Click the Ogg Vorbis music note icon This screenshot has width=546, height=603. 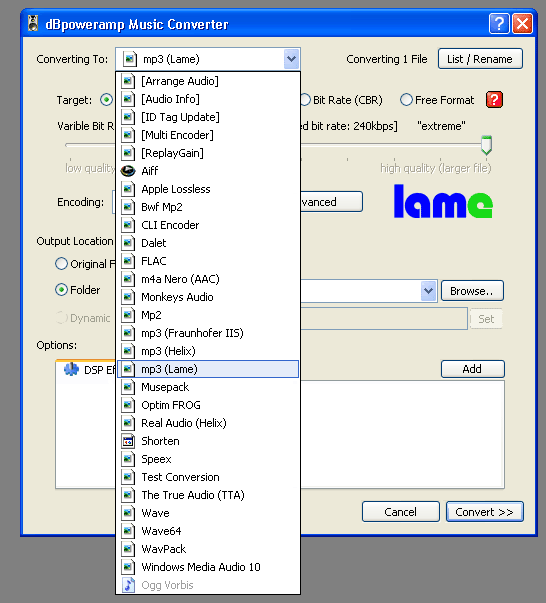[x=128, y=585]
